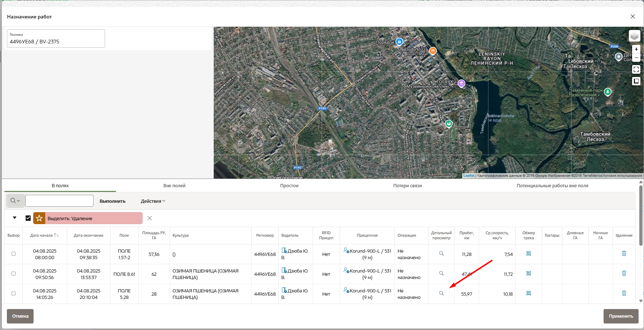Uncheck the Выделить: Удаление filter checkbox
The width and height of the screenshot is (644, 330).
click(28, 218)
